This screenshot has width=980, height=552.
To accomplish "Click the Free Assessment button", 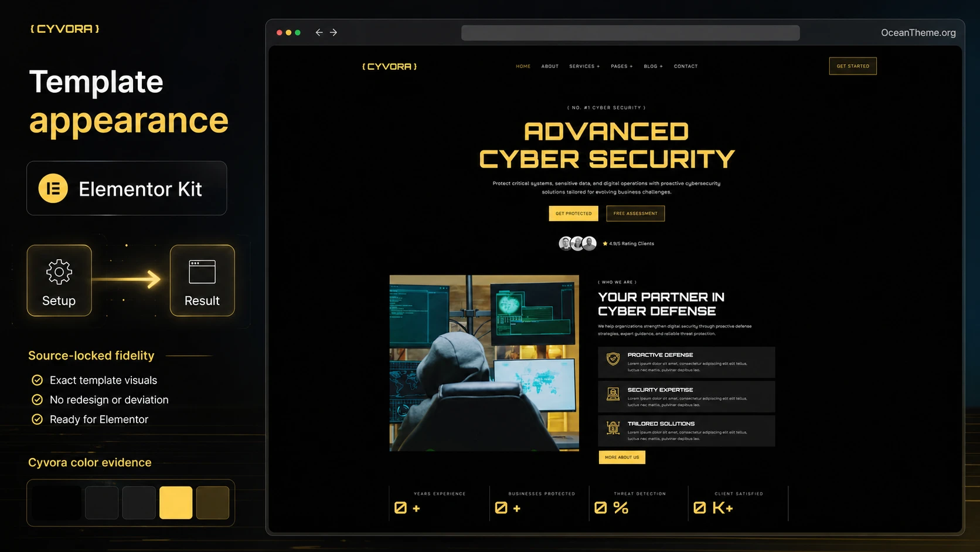I will coord(635,214).
